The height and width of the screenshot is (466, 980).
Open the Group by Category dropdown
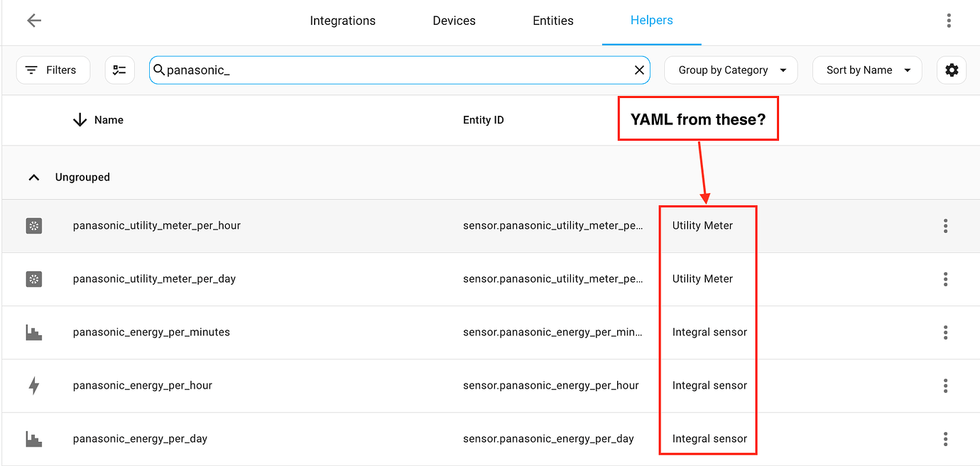(x=731, y=70)
